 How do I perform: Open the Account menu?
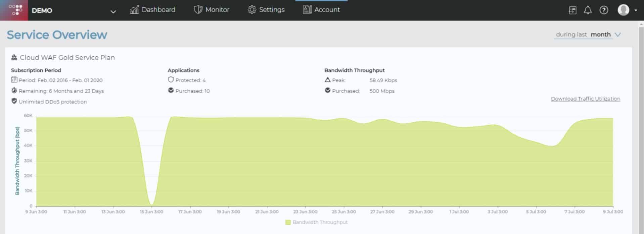point(321,10)
